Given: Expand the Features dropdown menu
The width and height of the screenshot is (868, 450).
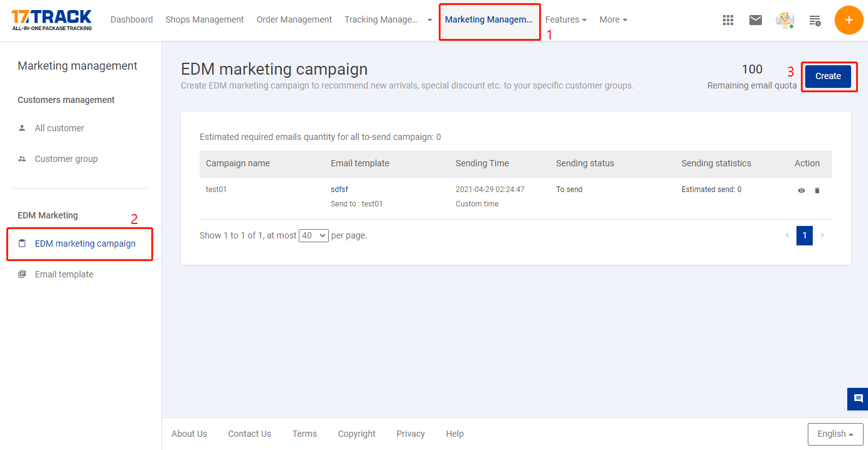Looking at the screenshot, I should click(566, 19).
